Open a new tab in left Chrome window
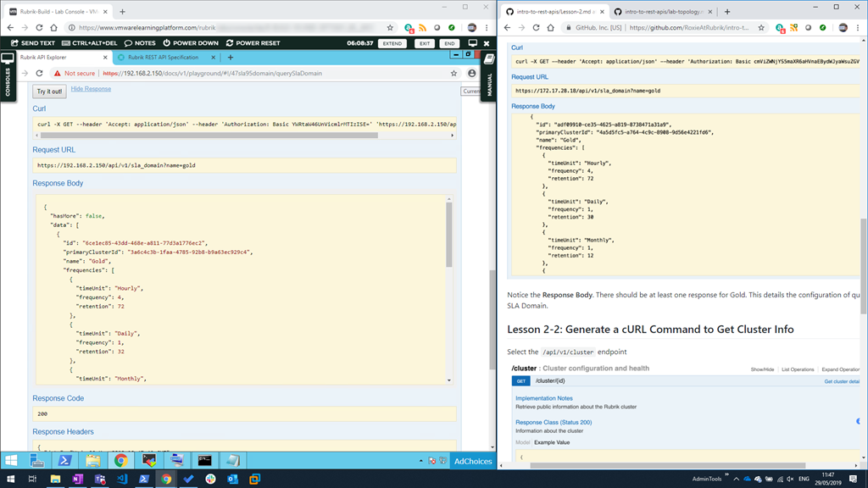This screenshot has height=488, width=868. tap(122, 12)
